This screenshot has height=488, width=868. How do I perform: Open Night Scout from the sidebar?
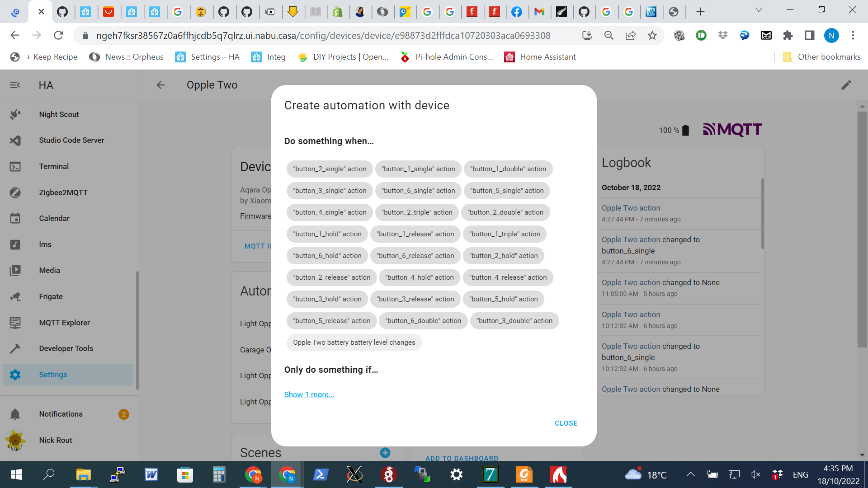(x=59, y=114)
